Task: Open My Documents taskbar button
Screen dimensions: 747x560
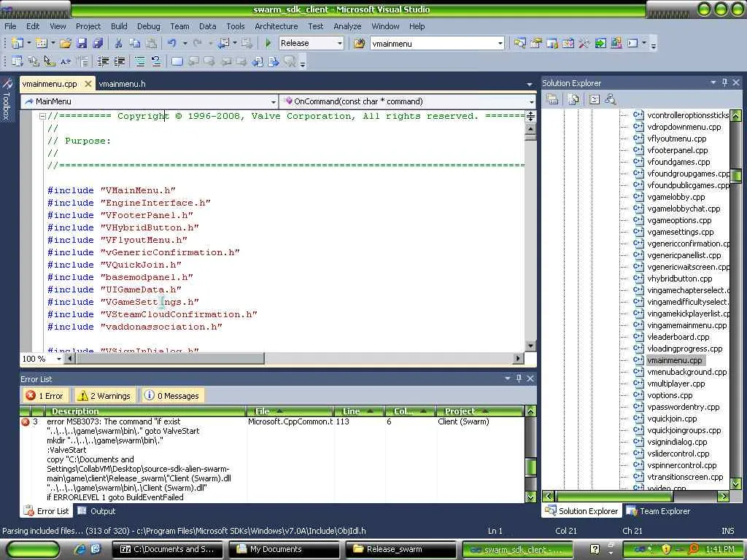Action: 284,549
